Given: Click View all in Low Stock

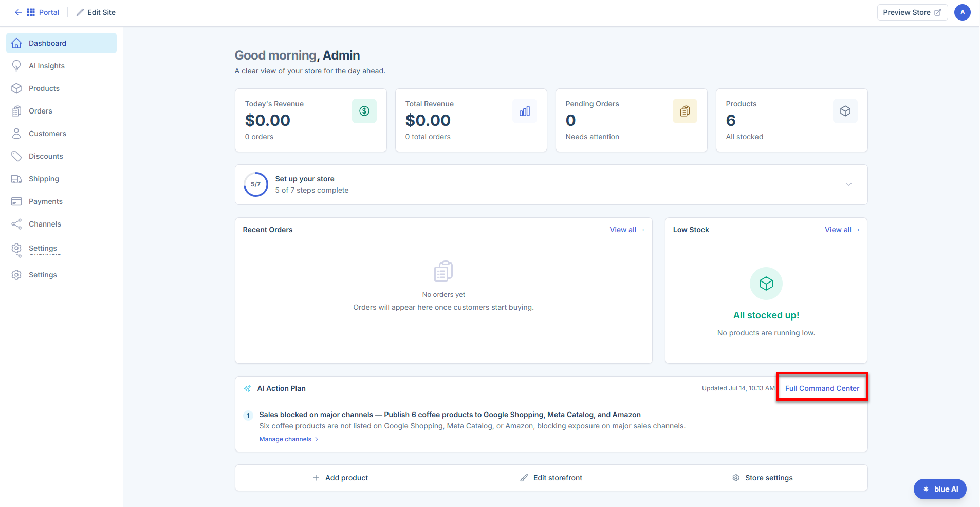Looking at the screenshot, I should (842, 230).
